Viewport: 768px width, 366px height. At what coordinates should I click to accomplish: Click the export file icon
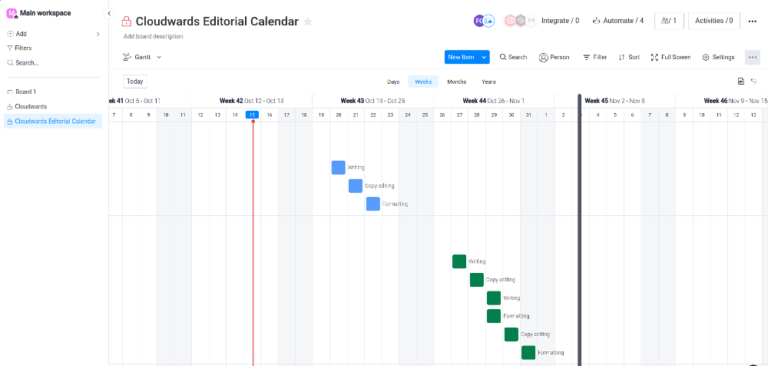[741, 81]
